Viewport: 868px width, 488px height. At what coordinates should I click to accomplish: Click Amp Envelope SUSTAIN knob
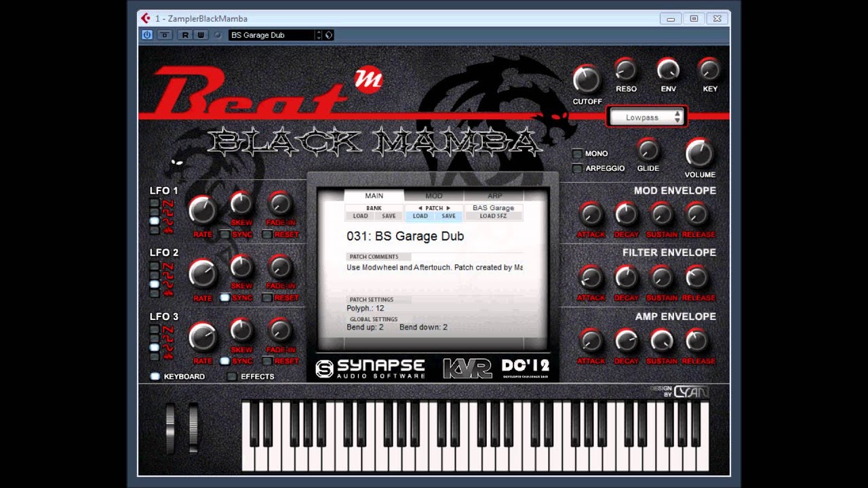tap(661, 340)
